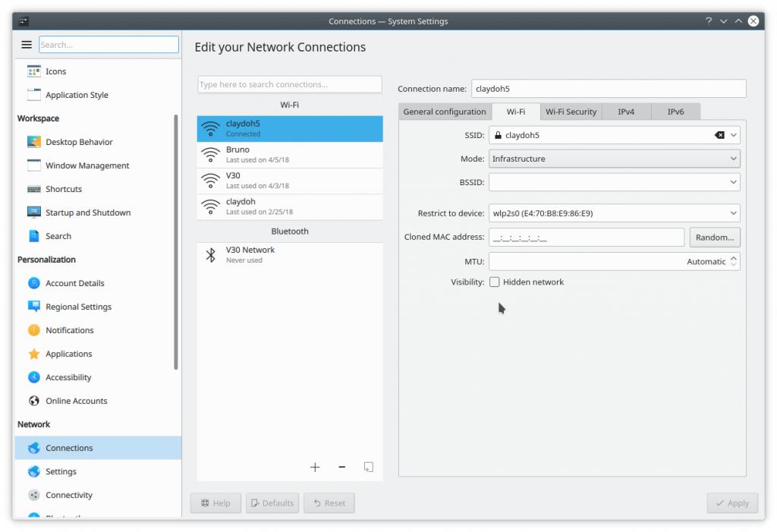Click the minus icon to remove connection

click(x=341, y=467)
